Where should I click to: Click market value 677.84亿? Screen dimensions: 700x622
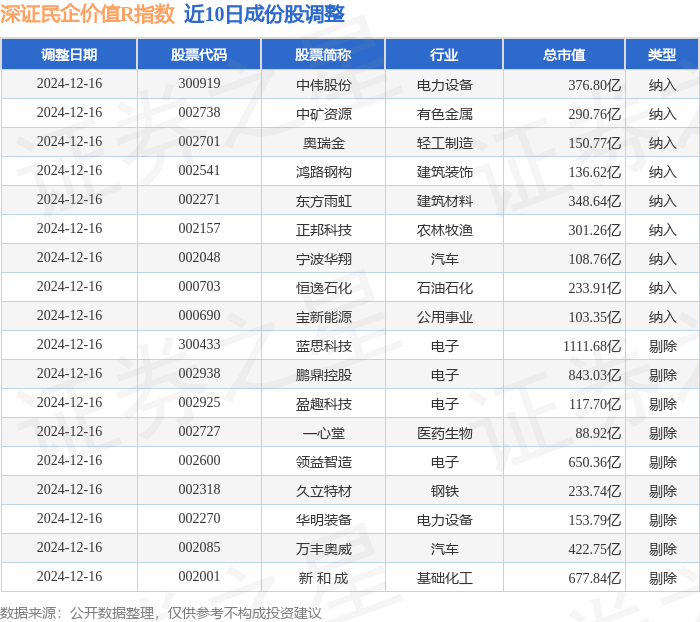(x=594, y=578)
